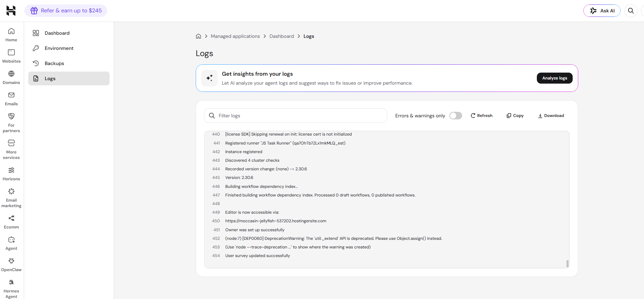Click the magnifier icon in Filter logs
The height and width of the screenshot is (299, 644).
pyautogui.click(x=212, y=116)
